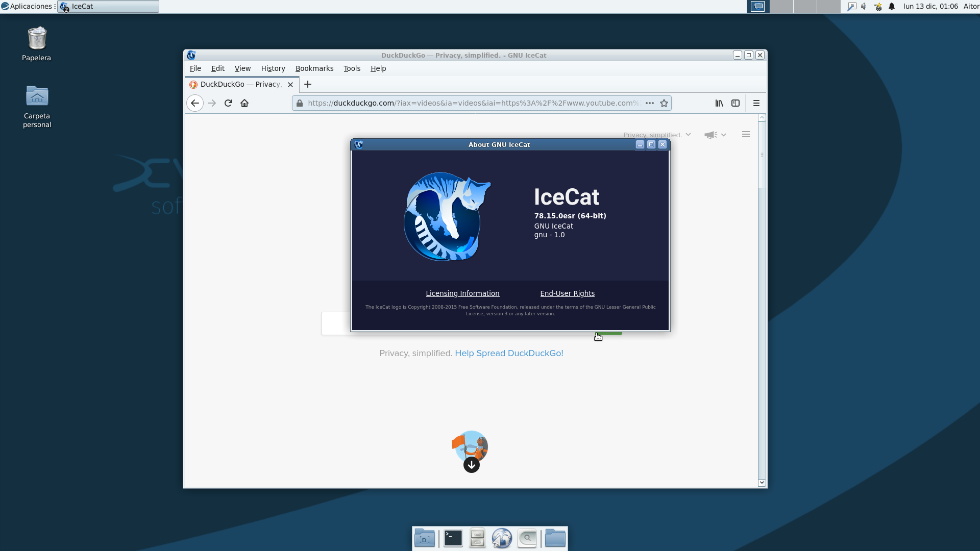Screen dimensions: 980x551
Task: Click the scrollbar down arrow
Action: pos(762,483)
